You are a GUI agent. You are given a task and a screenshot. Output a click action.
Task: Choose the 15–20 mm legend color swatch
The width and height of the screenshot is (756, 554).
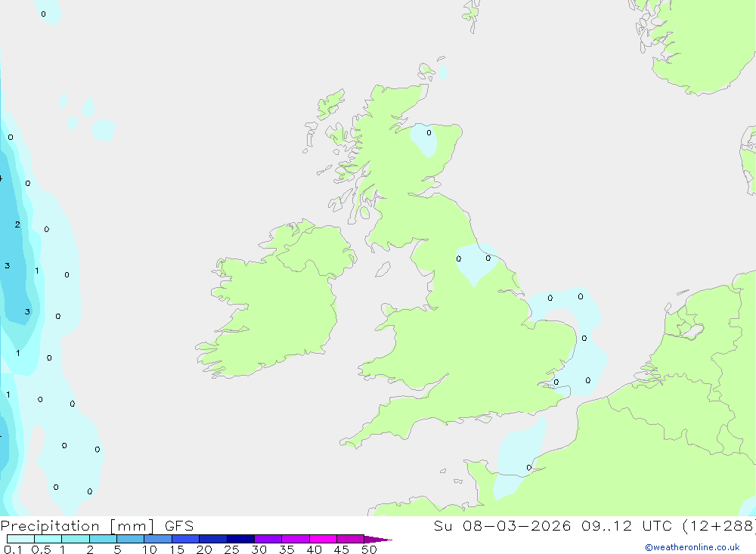point(185,539)
